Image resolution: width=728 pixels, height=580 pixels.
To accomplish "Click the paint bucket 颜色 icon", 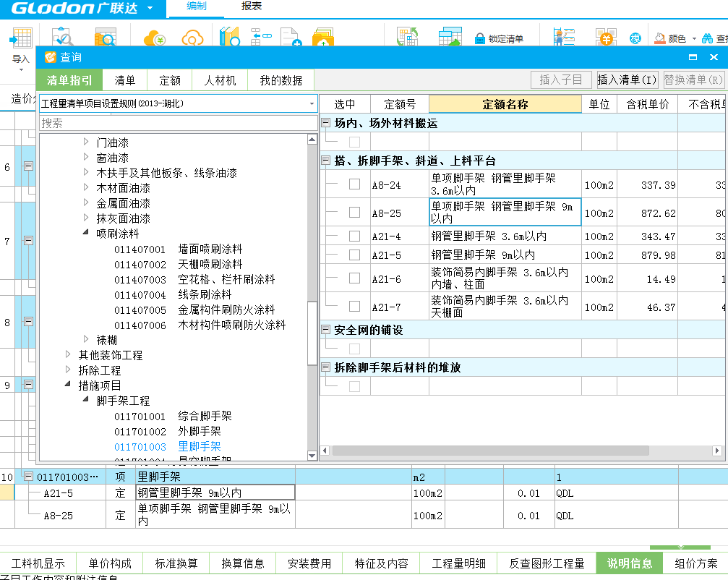I will [x=660, y=38].
